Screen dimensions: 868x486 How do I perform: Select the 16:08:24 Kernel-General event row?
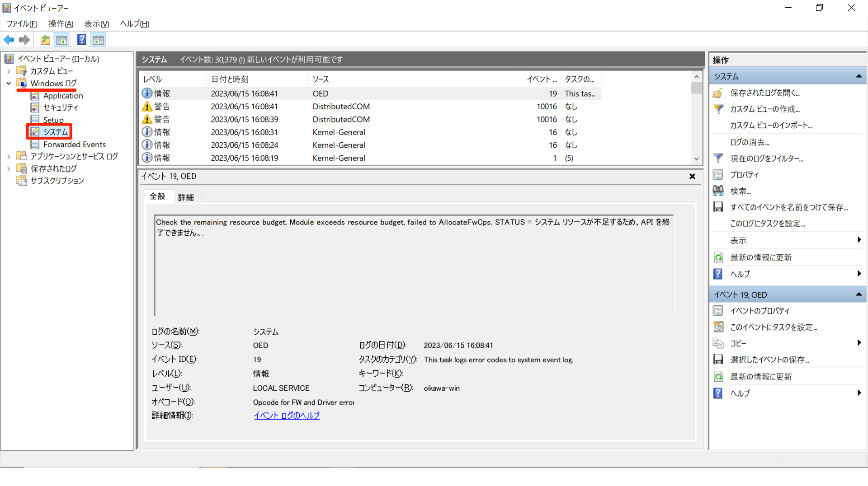click(x=370, y=145)
